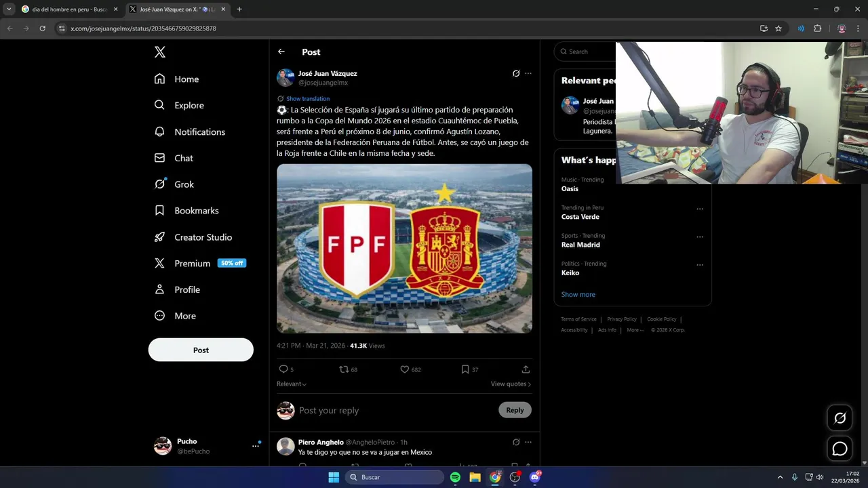Open Ads info footer link

[607, 330]
